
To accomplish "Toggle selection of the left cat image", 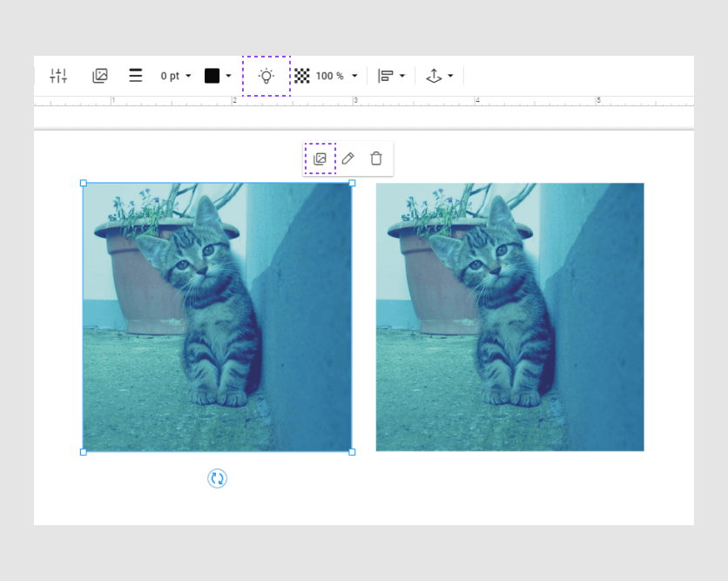I will pos(217,316).
